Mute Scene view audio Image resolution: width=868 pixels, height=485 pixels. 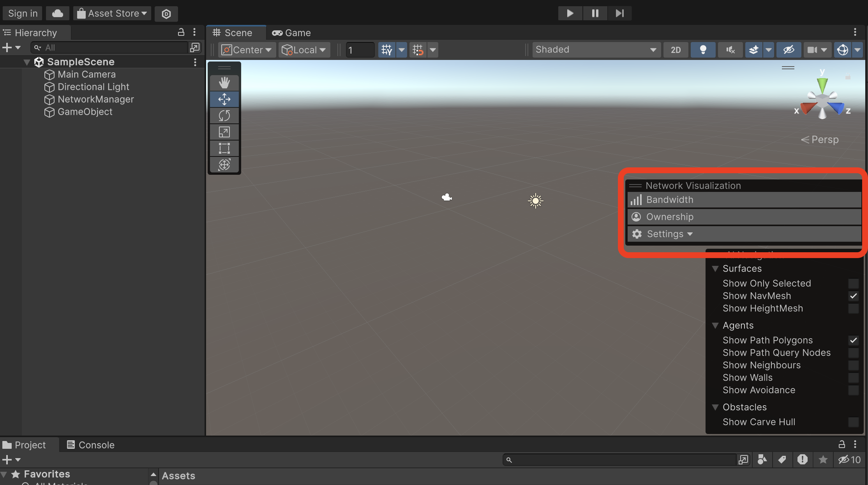click(x=730, y=49)
